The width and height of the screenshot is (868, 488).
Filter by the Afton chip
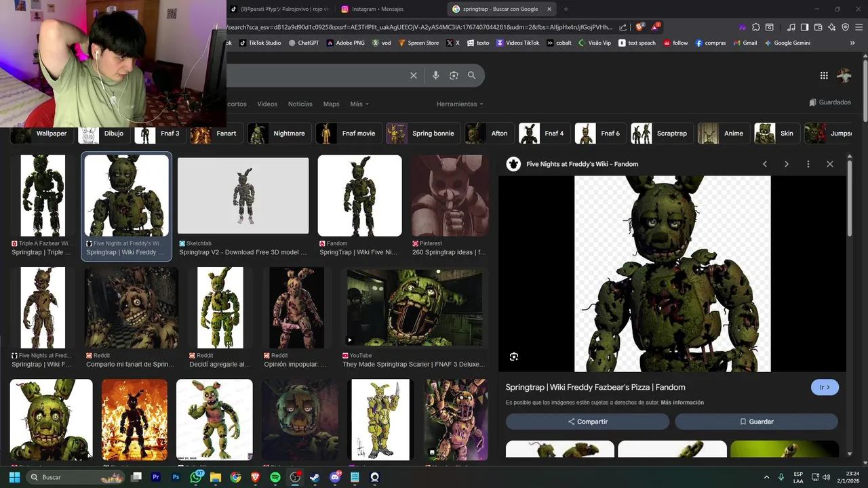(489, 134)
